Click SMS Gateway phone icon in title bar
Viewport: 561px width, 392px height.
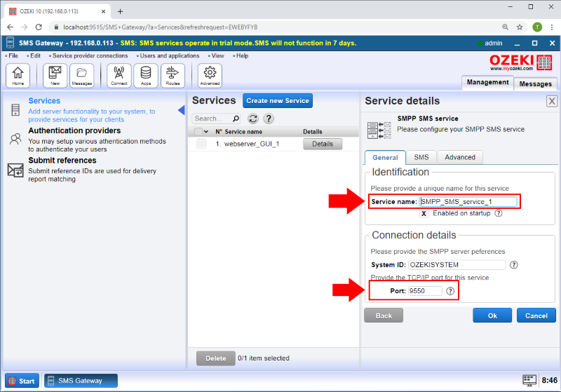(x=10, y=43)
